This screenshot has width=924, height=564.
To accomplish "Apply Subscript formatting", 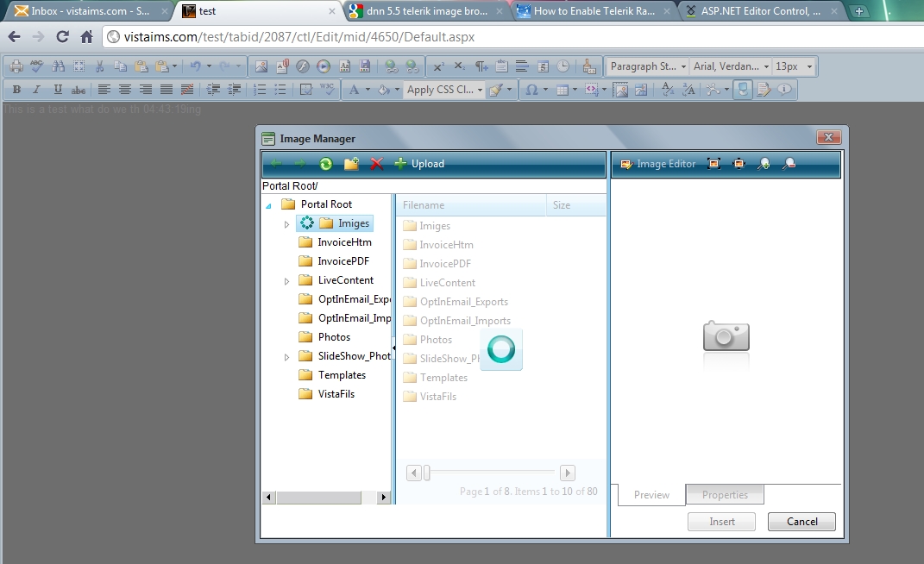I will click(460, 66).
